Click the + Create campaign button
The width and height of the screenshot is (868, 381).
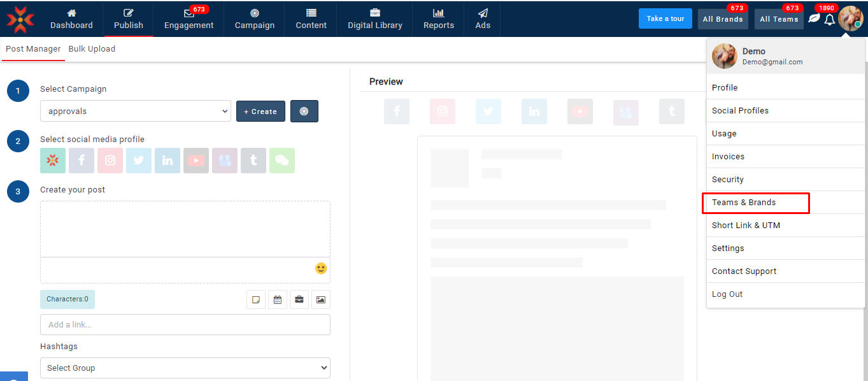point(260,111)
